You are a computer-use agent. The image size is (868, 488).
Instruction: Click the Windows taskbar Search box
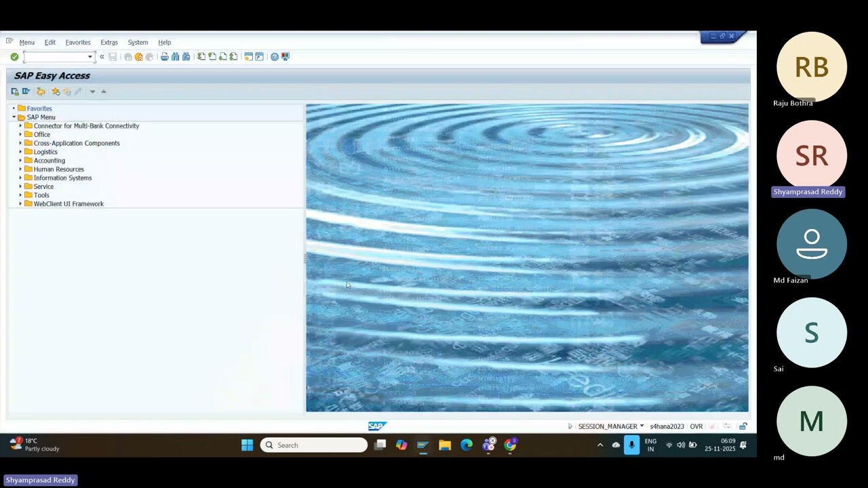[x=314, y=445]
